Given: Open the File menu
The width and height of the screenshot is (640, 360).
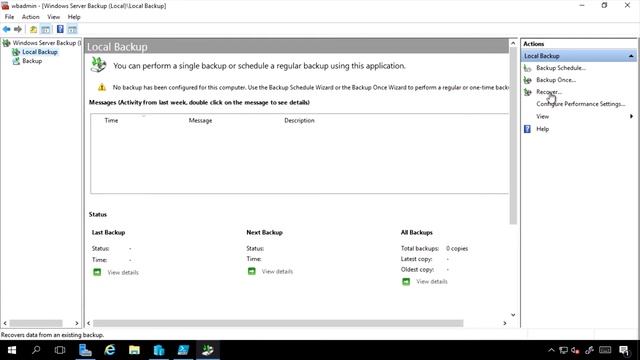Looking at the screenshot, I should coord(9,17).
